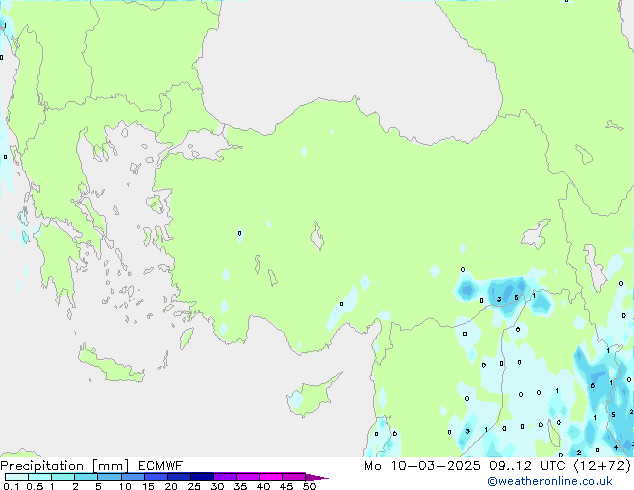Viewport: 634px width, 490px height.
Task: Click the 25–30 mm navy legend swatch
Action: point(202,477)
